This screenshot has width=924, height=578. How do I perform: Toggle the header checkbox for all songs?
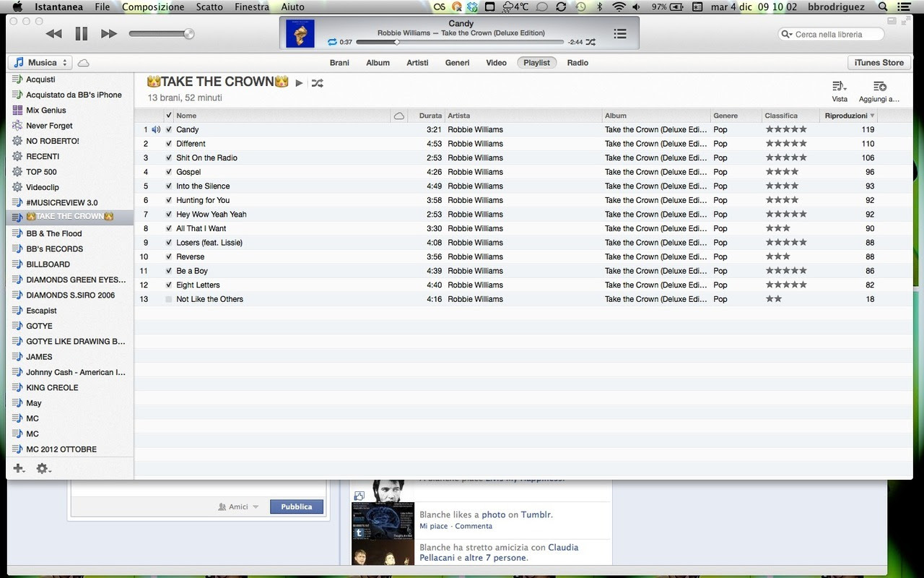(169, 116)
